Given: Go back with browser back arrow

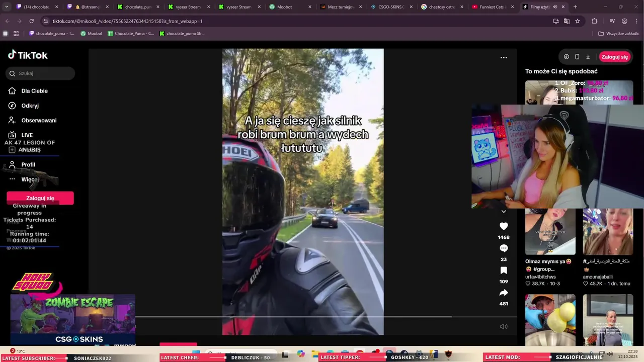Looking at the screenshot, I should (7, 21).
